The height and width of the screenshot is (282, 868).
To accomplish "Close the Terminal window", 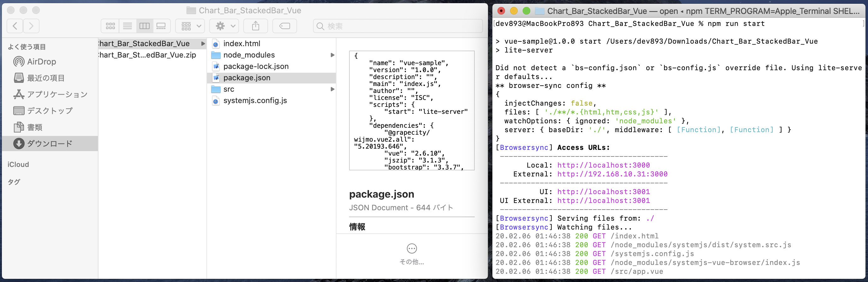I will point(501,11).
